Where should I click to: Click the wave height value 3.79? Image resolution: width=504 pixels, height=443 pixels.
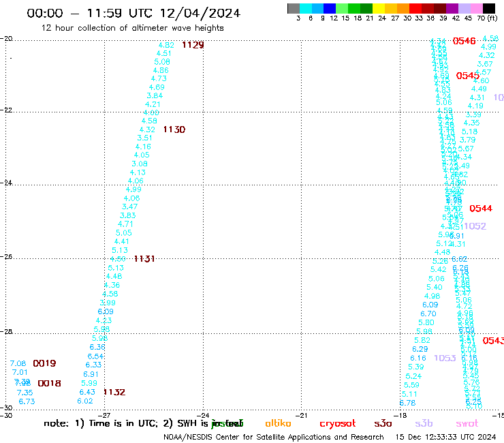(x=467, y=140)
